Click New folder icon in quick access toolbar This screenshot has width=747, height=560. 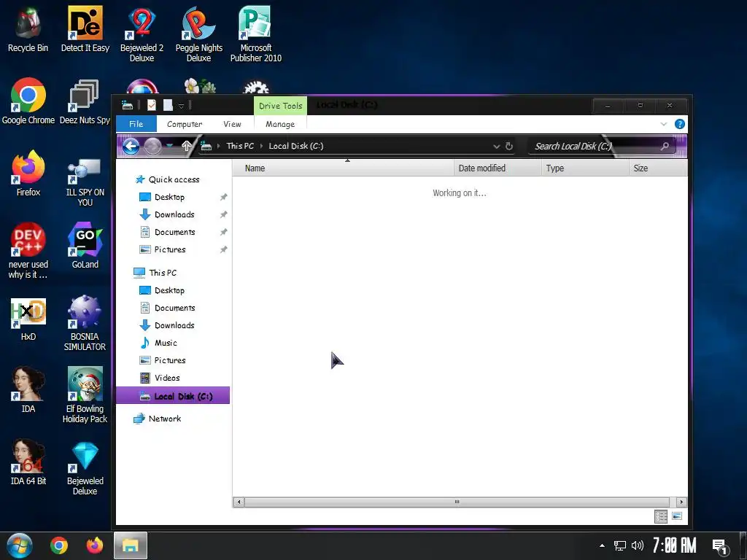168,105
